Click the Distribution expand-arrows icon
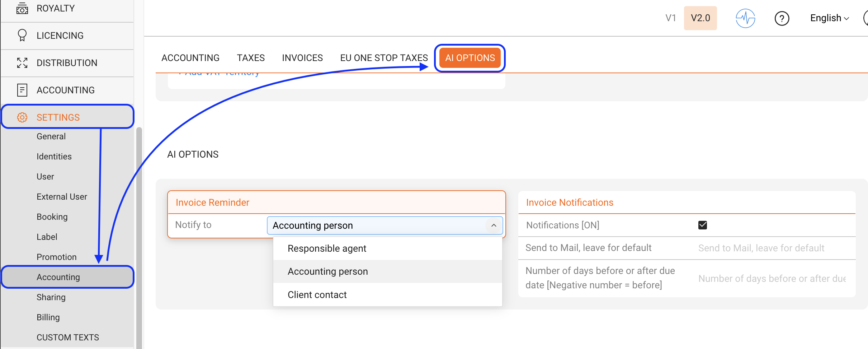 tap(22, 63)
